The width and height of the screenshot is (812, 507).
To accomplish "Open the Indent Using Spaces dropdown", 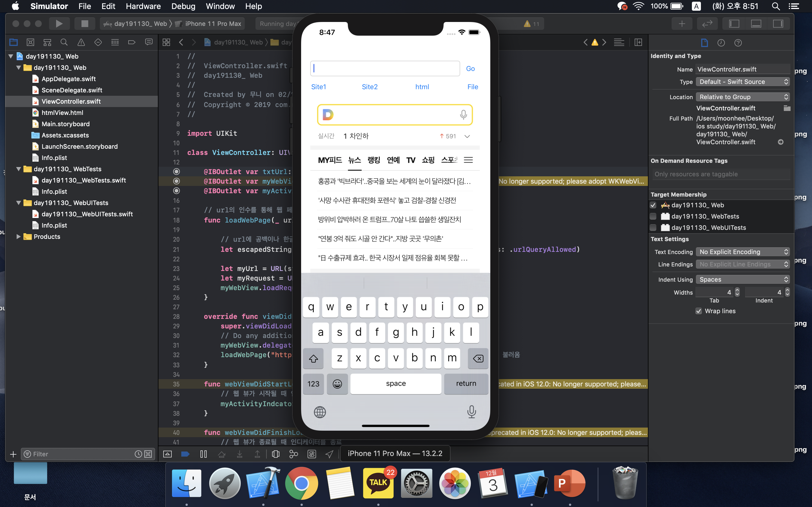I will coord(743,279).
